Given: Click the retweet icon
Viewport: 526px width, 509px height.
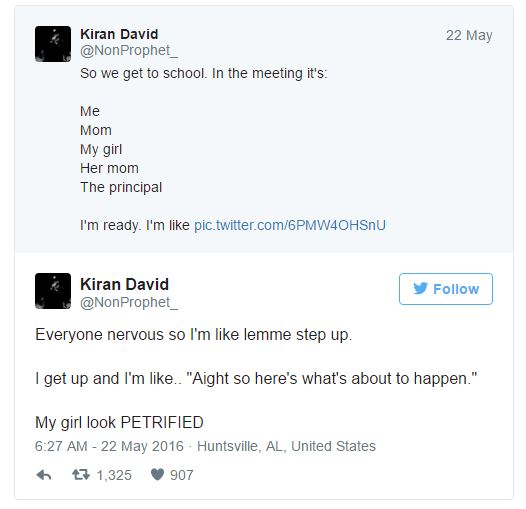Looking at the screenshot, I should pos(81,474).
